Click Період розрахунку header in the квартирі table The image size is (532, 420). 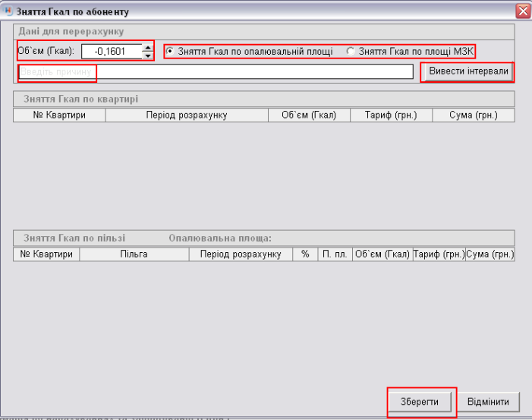(187, 115)
